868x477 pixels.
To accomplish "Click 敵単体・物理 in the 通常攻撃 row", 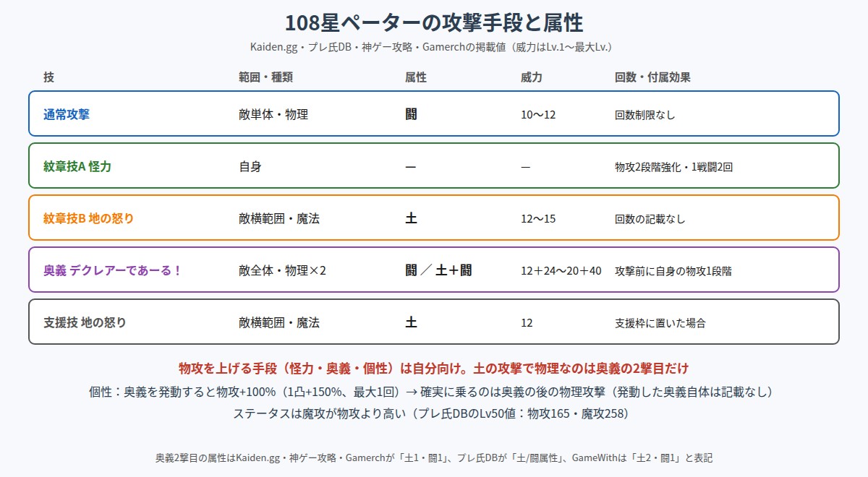I will click(273, 114).
